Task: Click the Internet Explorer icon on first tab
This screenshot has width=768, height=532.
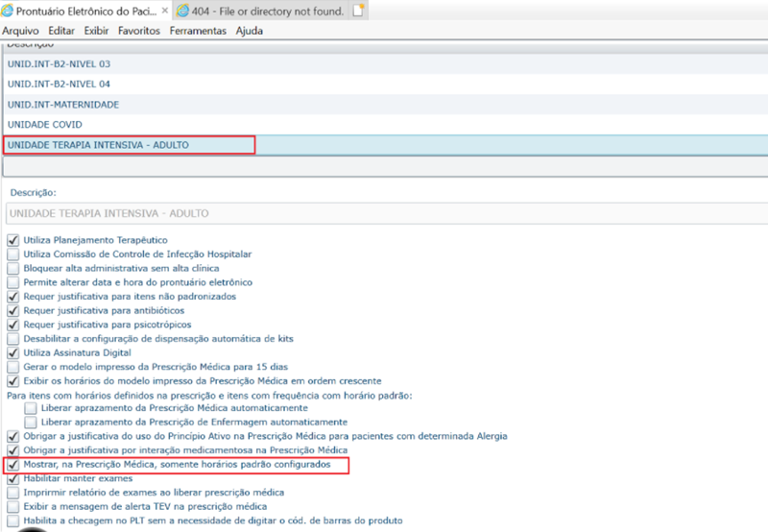Action: (x=8, y=11)
